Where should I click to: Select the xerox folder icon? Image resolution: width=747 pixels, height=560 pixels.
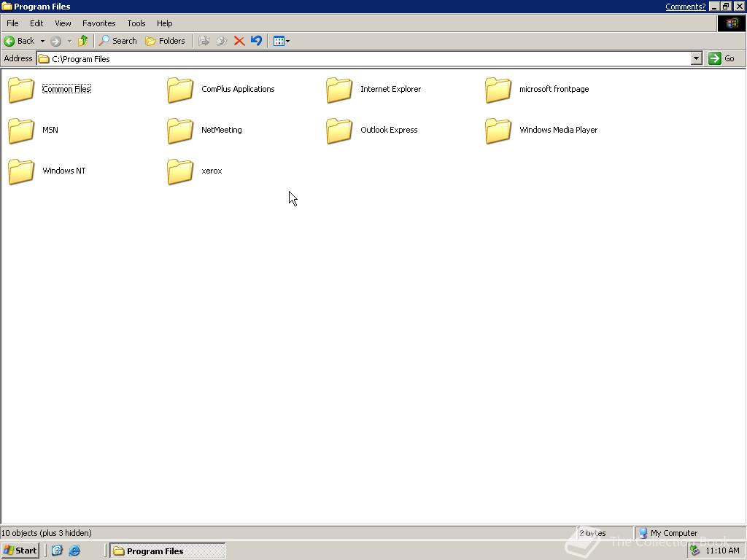point(180,171)
